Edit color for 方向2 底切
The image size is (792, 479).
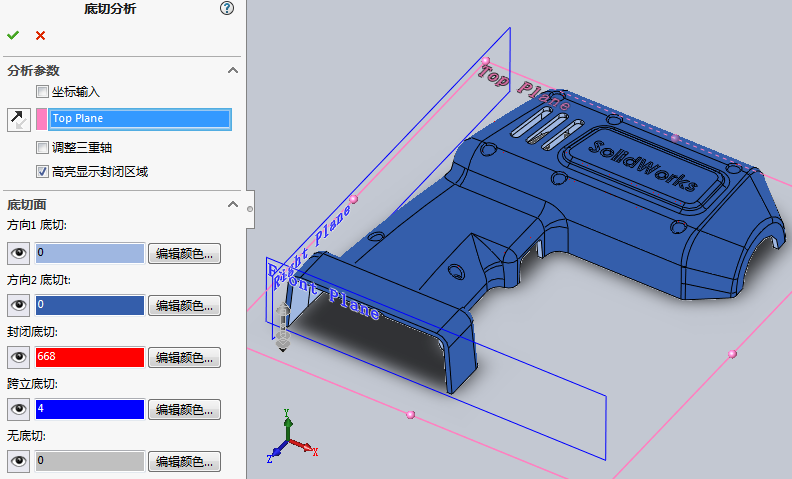click(184, 305)
